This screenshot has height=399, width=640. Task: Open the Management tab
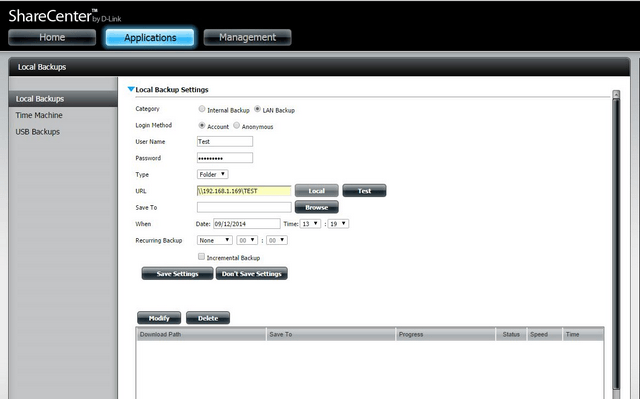coord(247,38)
